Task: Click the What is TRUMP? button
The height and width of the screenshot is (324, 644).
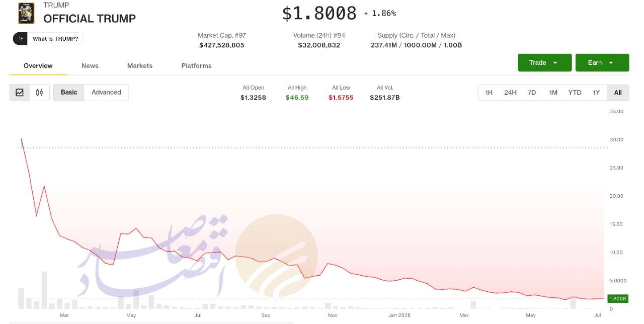Action: 48,39
